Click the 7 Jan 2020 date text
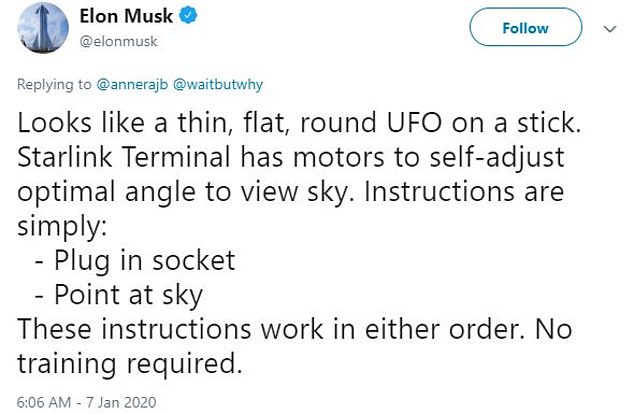 (121, 402)
